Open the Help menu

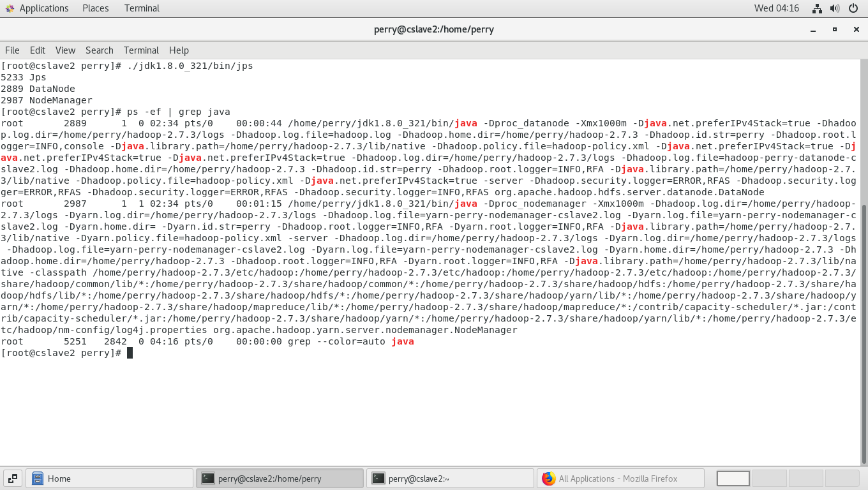pos(179,50)
